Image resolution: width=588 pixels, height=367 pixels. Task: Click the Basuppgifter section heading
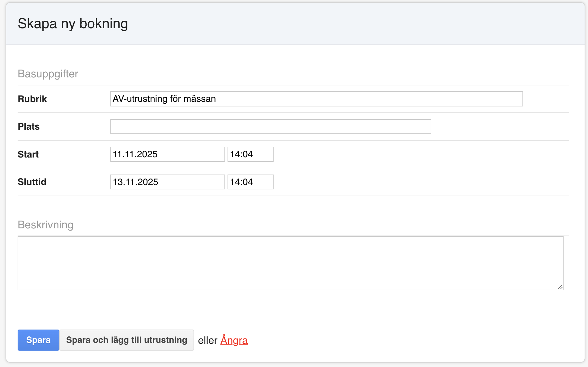point(48,74)
